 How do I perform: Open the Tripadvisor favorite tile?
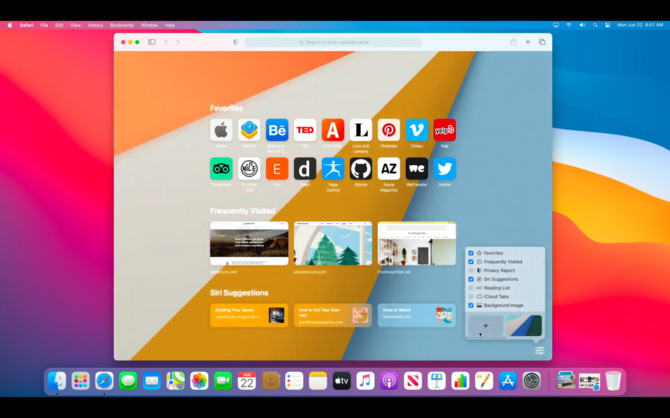(221, 168)
